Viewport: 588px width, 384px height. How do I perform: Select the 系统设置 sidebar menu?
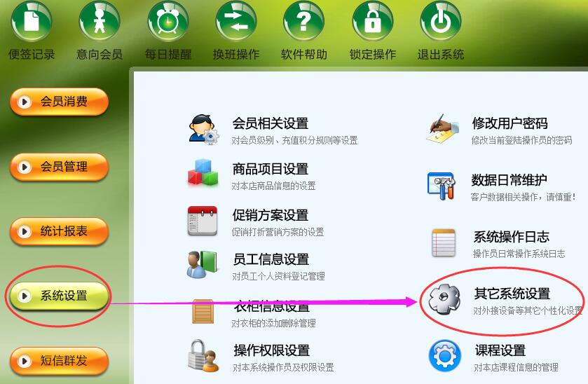(60, 296)
